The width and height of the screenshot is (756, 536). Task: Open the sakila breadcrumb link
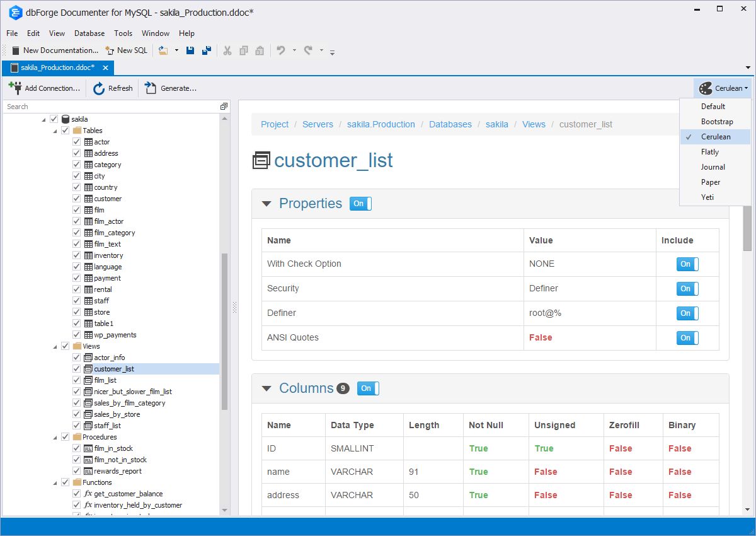point(496,124)
